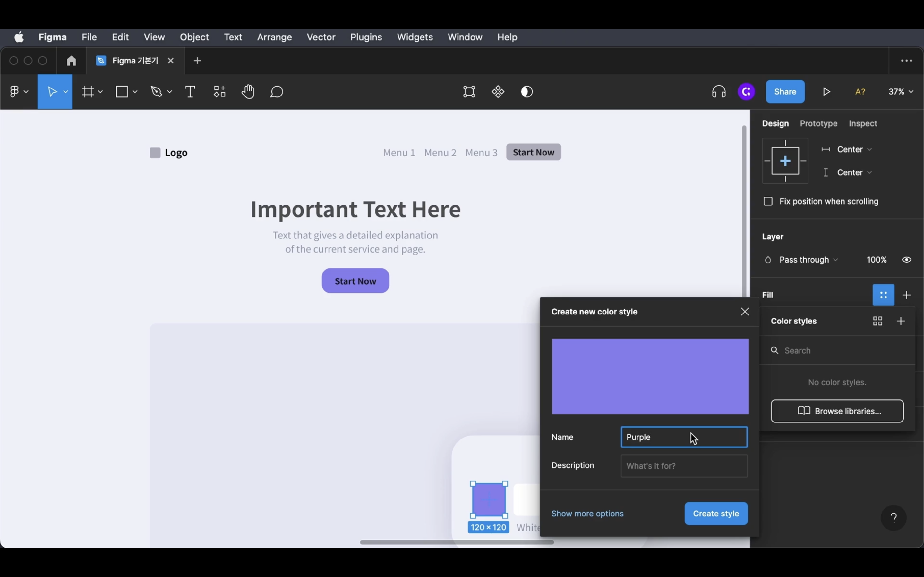Switch to the Prototype tab
This screenshot has height=577, width=924.
818,123
